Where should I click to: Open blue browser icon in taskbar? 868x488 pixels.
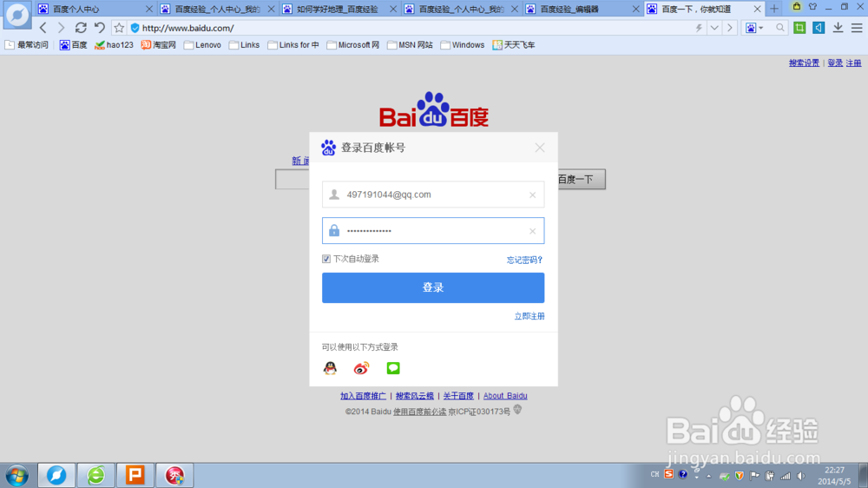(56, 475)
